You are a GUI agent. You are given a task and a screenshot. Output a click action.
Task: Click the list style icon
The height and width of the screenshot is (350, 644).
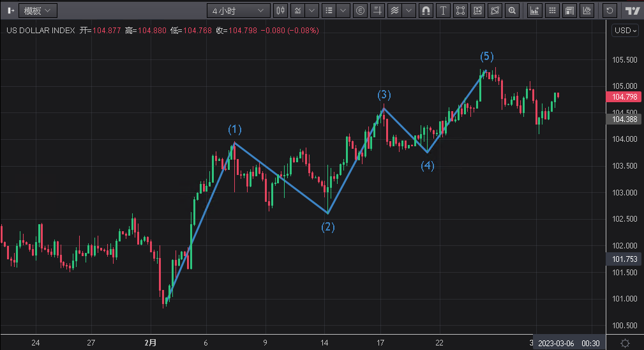329,11
